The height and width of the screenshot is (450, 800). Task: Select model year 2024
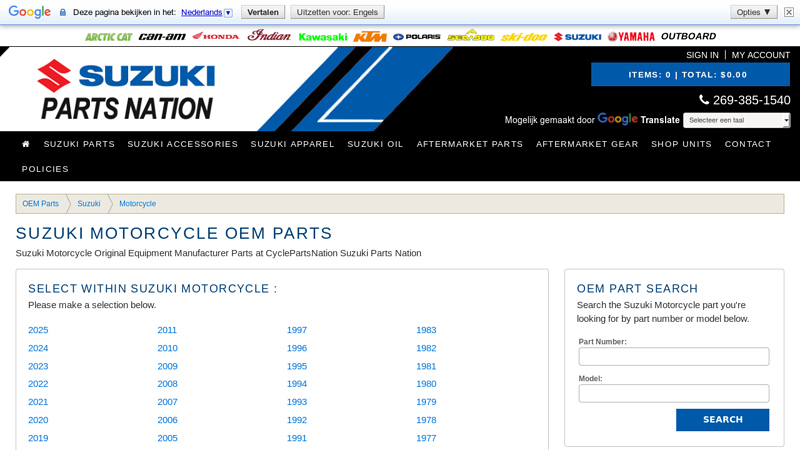(x=38, y=348)
